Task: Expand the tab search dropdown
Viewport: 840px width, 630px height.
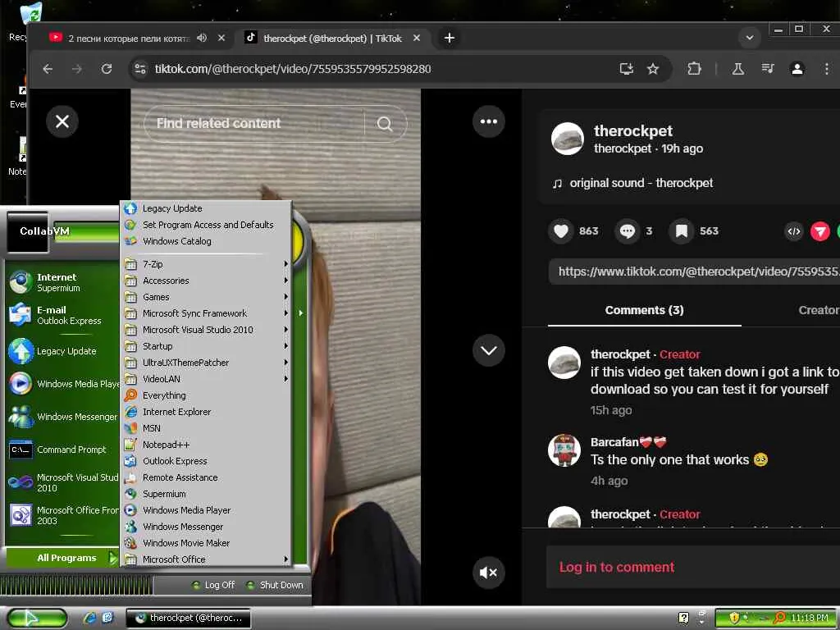Action: (750, 38)
